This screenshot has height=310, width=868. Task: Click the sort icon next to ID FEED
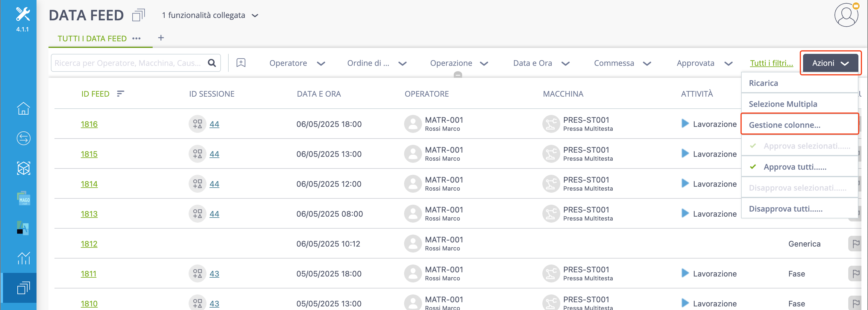120,94
